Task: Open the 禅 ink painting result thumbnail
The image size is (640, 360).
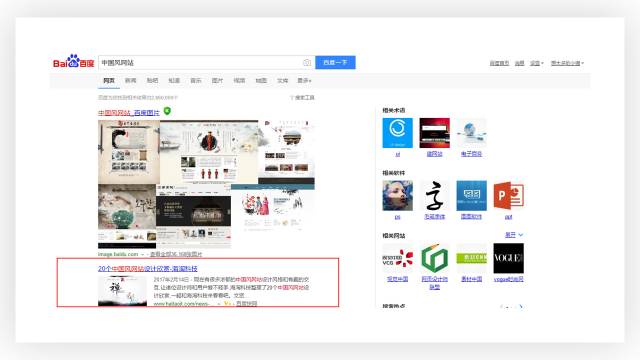Action: click(x=122, y=291)
